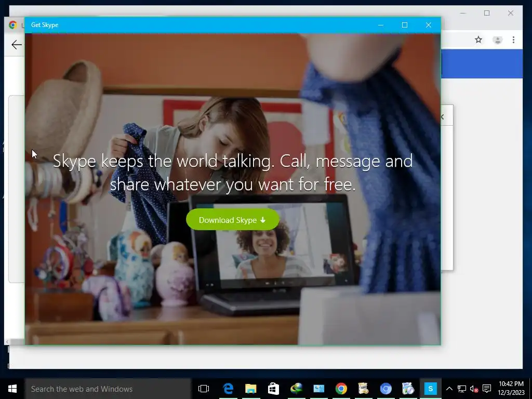Open the network status tray icon

click(x=461, y=389)
